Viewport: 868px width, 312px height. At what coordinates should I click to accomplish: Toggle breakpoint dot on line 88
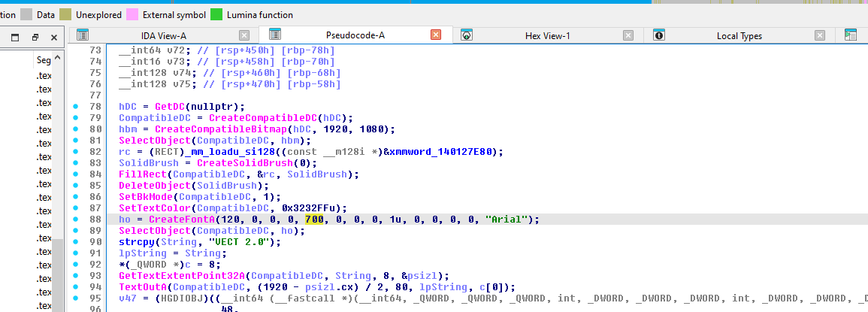(x=75, y=220)
